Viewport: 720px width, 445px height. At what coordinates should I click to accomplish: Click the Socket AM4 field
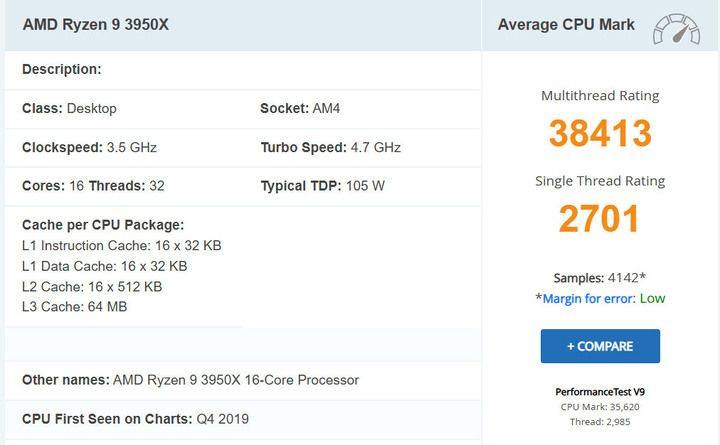pos(300,108)
